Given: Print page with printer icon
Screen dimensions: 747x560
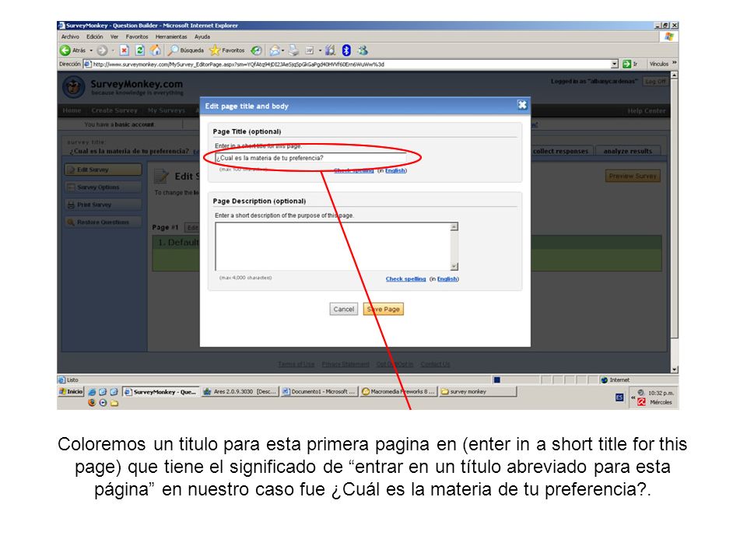Looking at the screenshot, I should coord(293,50).
